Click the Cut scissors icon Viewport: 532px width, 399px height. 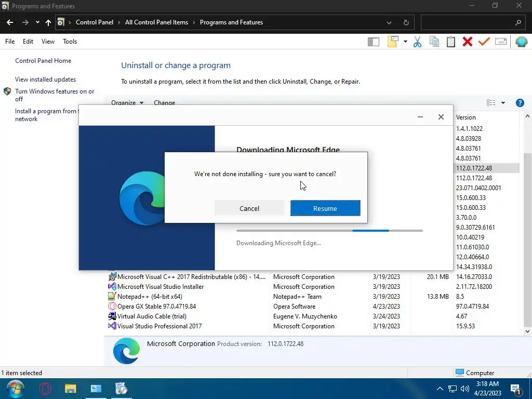click(x=417, y=42)
